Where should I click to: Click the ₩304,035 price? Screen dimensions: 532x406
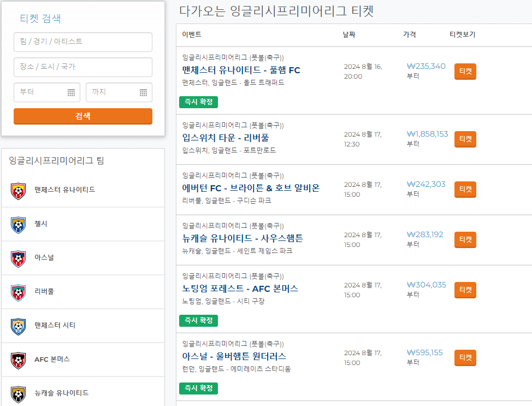(x=427, y=285)
